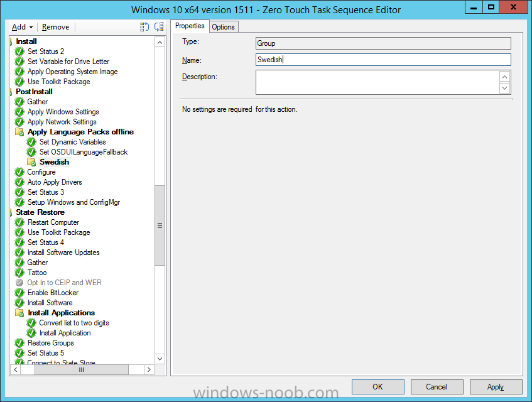
Task: Maximize the Task Sequence Editor window
Action: click(x=491, y=7)
